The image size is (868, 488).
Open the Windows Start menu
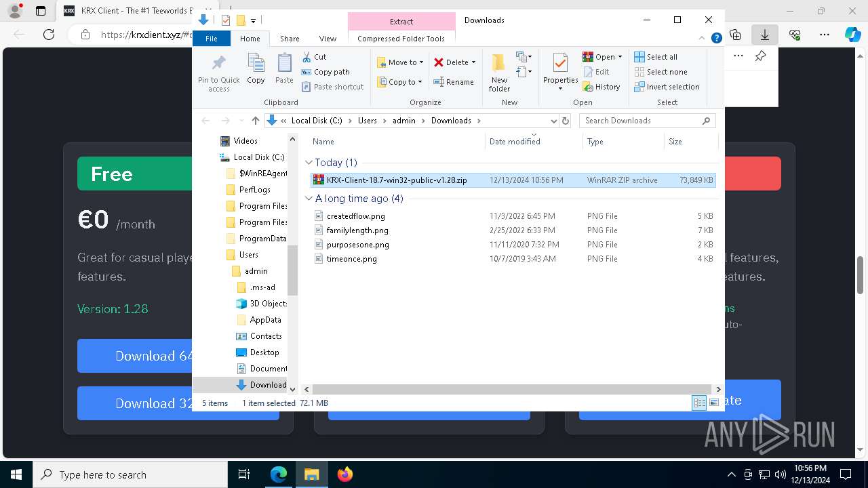coord(16,474)
